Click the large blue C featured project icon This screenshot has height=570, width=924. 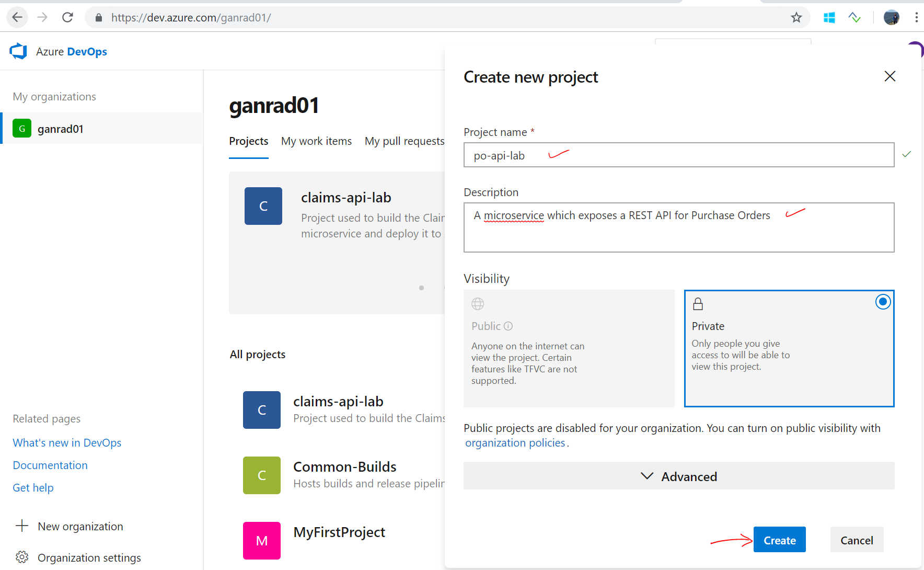(263, 206)
